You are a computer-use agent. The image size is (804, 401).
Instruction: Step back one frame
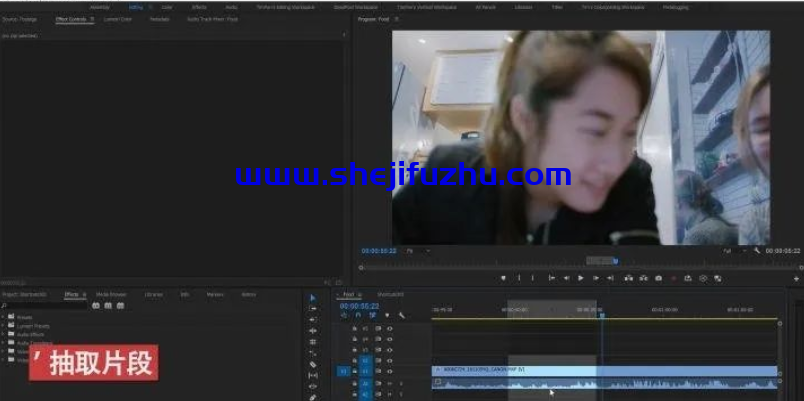point(566,278)
